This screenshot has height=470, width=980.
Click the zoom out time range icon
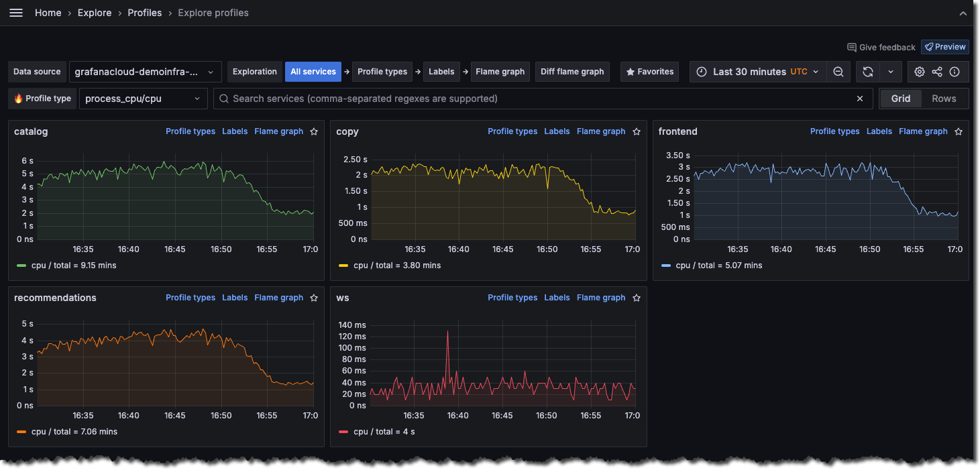coord(838,72)
